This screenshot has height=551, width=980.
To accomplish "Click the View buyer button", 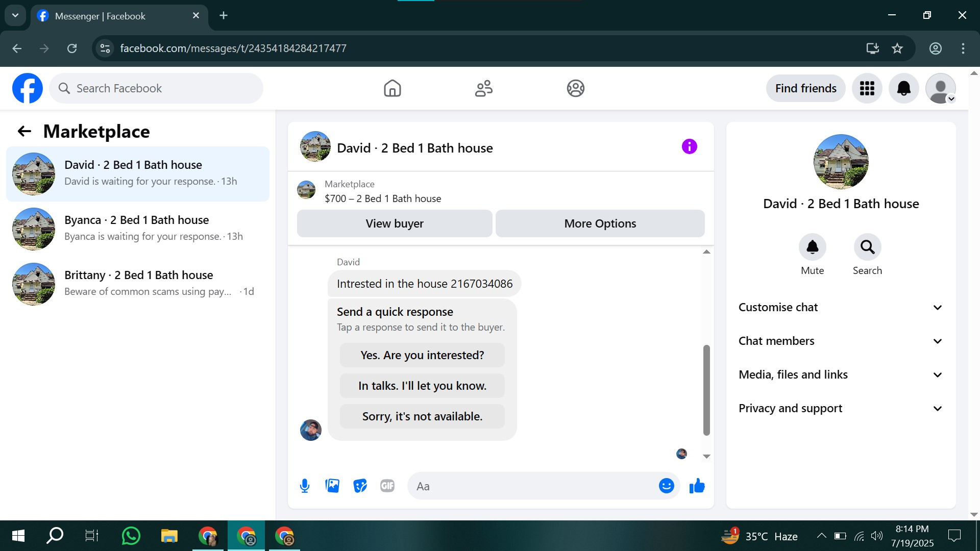I will point(394,223).
